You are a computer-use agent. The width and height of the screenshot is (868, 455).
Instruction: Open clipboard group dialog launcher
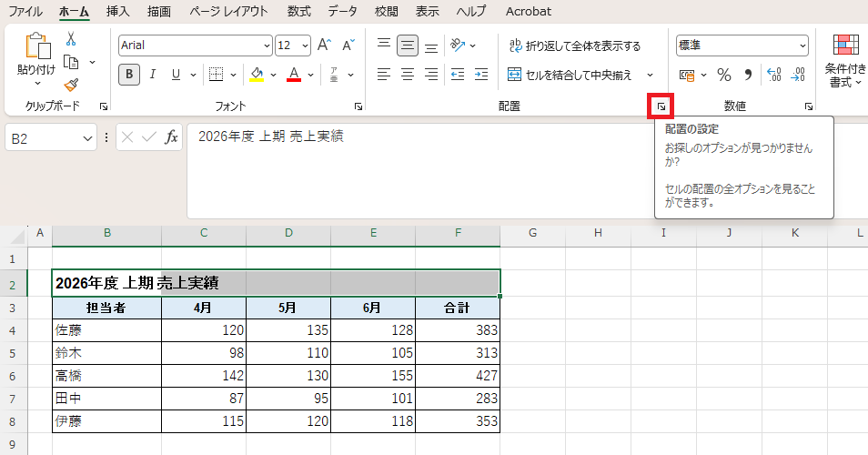click(x=104, y=106)
